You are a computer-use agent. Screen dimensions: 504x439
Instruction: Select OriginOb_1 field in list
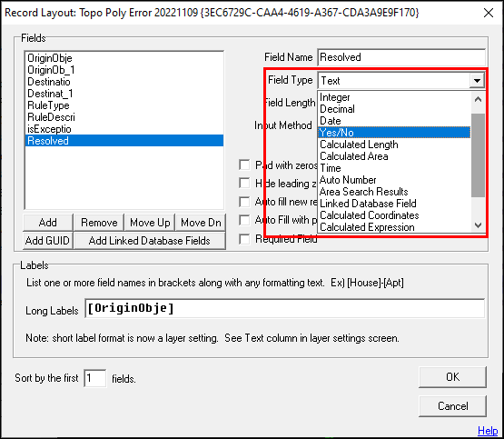click(x=124, y=70)
